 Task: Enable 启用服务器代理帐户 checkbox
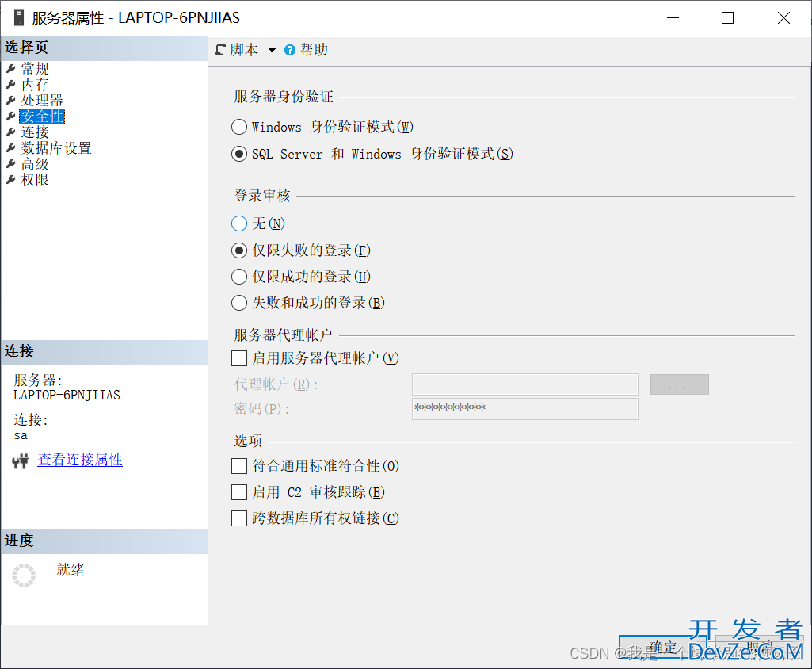(238, 358)
